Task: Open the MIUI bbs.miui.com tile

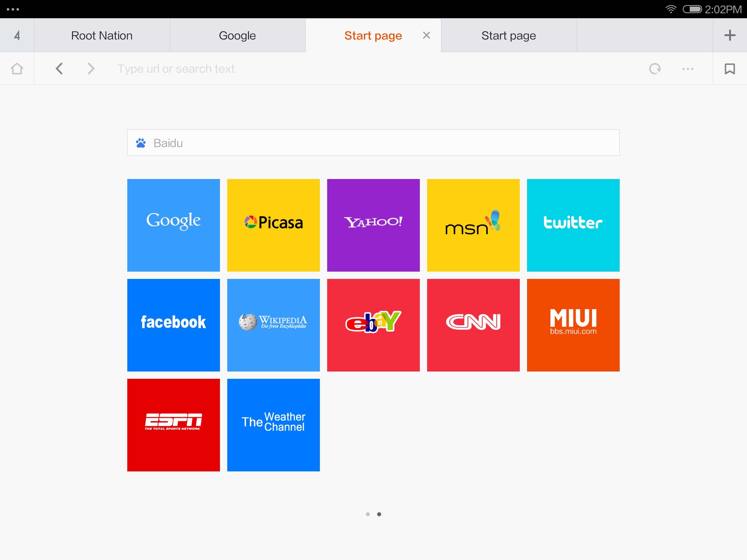Action: point(573,325)
